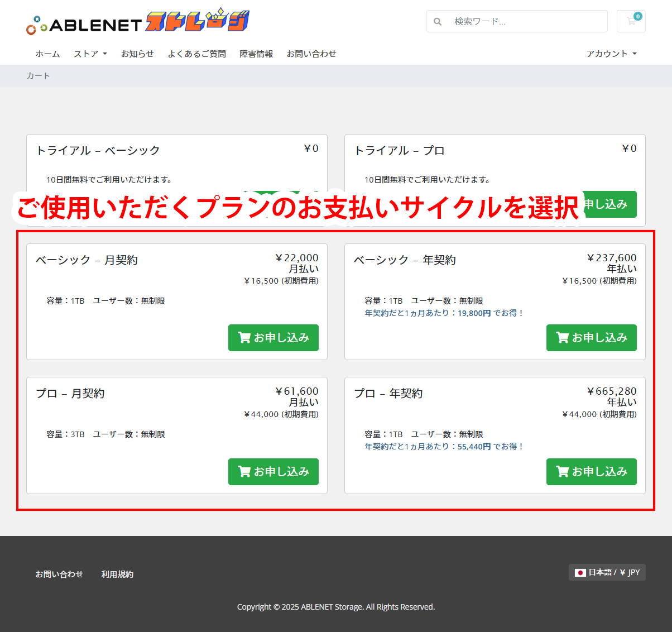Click the cart icon on ベーシック – 月契約 apply button
Viewport: 672px width, 632px height.
[x=244, y=337]
